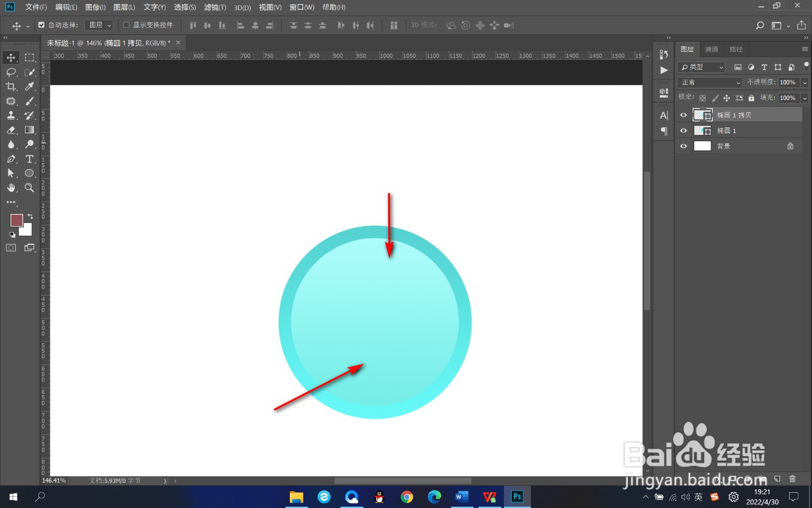The width and height of the screenshot is (812, 508).
Task: Select the Zoom tool
Action: (x=29, y=188)
